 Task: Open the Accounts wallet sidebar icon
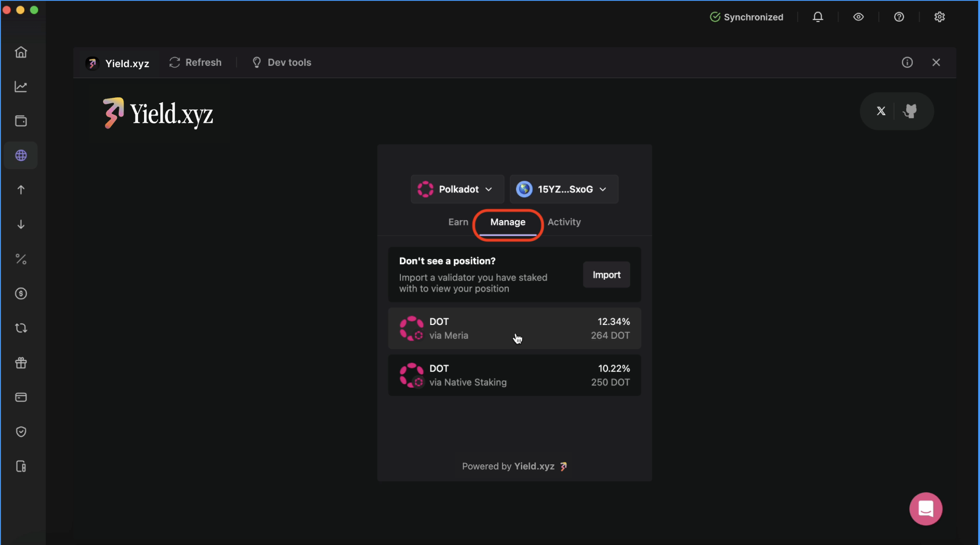click(x=21, y=121)
